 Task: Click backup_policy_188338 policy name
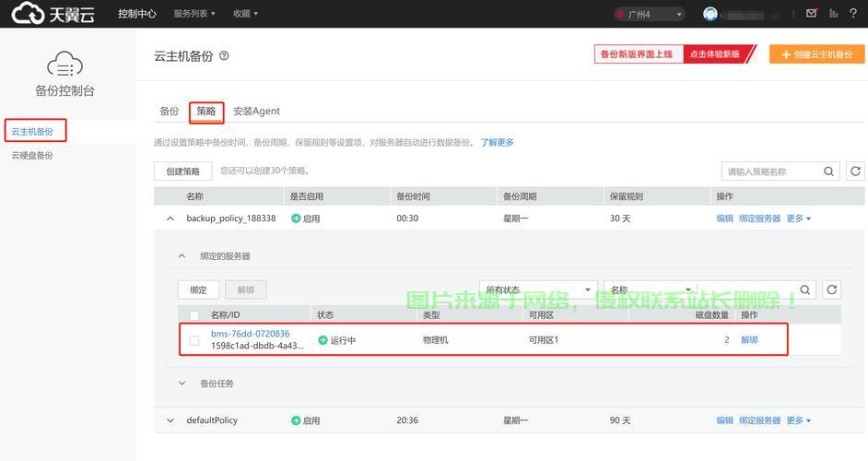pos(231,219)
